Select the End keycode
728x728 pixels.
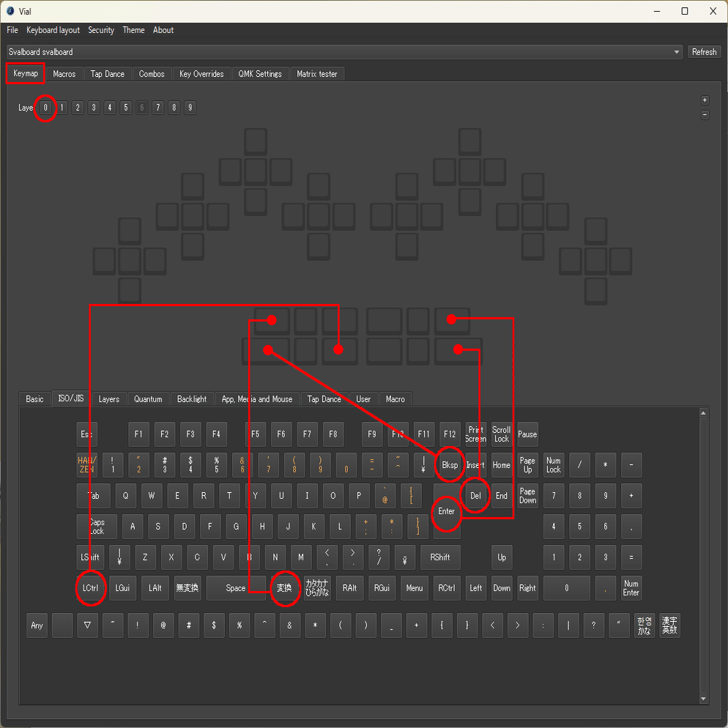coord(502,495)
